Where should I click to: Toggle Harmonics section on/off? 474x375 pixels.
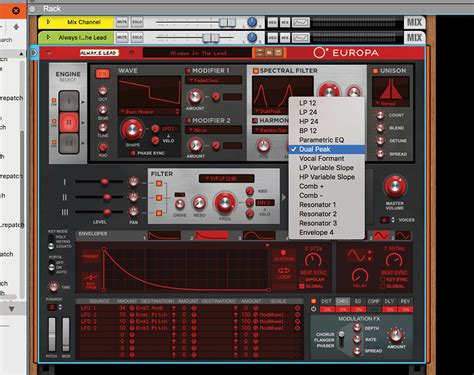click(x=255, y=120)
